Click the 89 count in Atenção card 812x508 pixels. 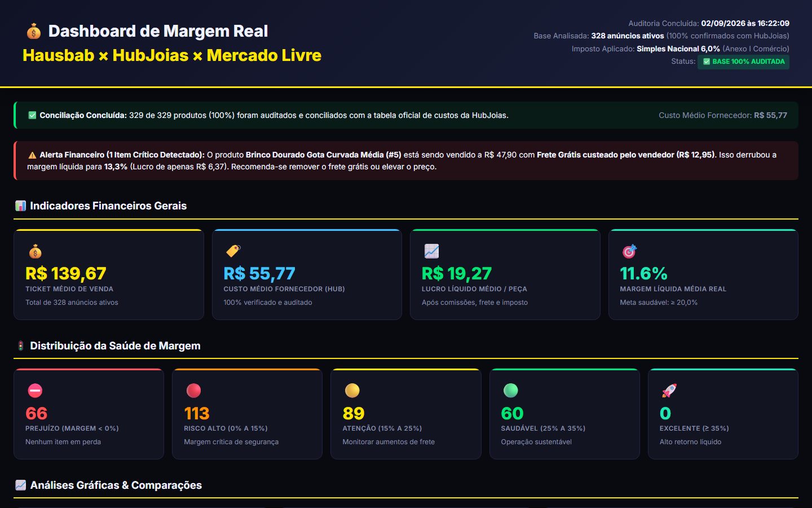pyautogui.click(x=354, y=414)
